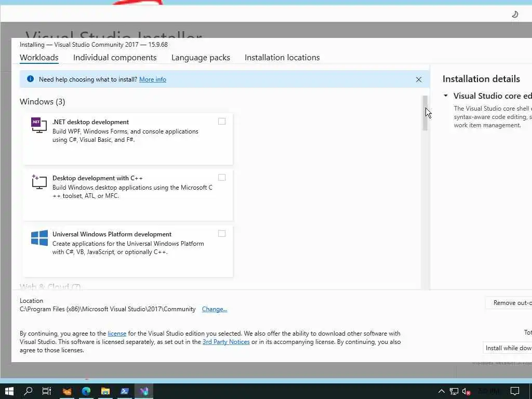
Task: Click the Universal Windows Platform Windows logo icon
Action: (x=39, y=238)
